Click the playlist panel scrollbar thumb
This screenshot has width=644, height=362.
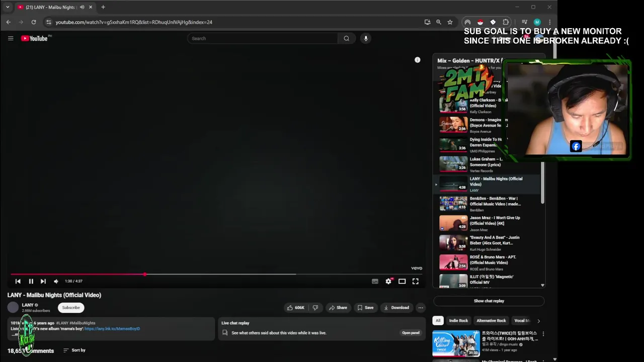(x=542, y=183)
